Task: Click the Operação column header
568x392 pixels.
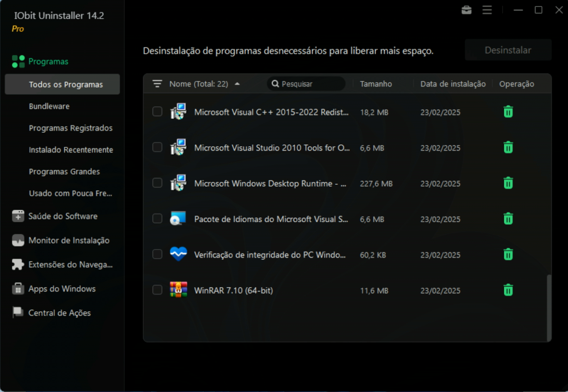Action: click(x=517, y=84)
